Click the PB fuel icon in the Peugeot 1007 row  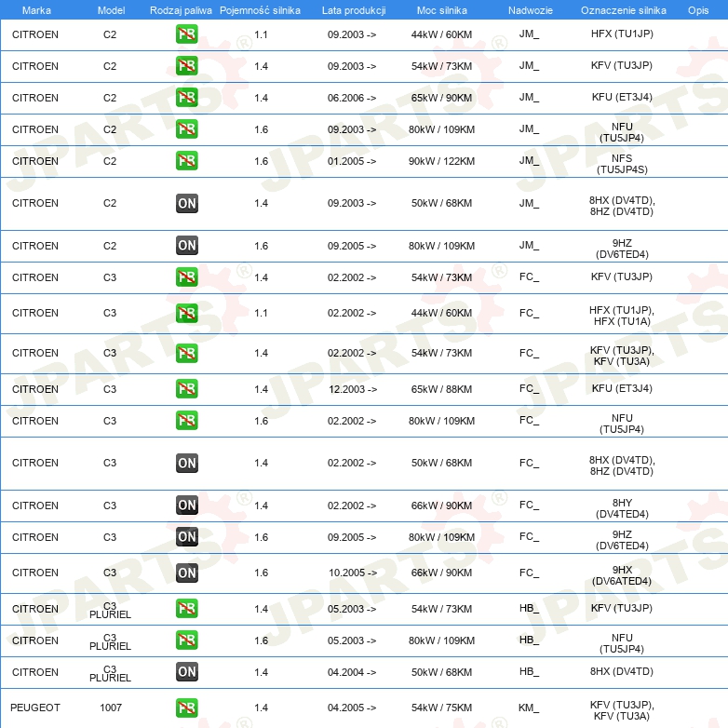click(187, 708)
